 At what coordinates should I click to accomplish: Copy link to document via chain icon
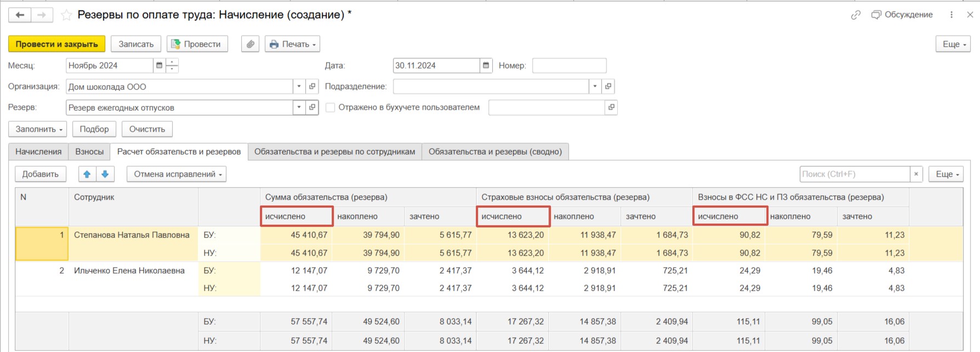point(856,15)
